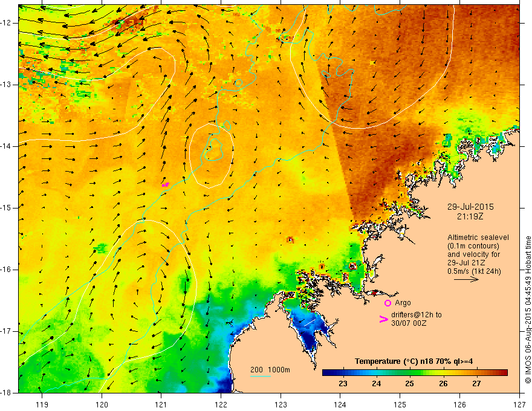Click the dark blue cold-water inlet on the coast

[x=309, y=335]
